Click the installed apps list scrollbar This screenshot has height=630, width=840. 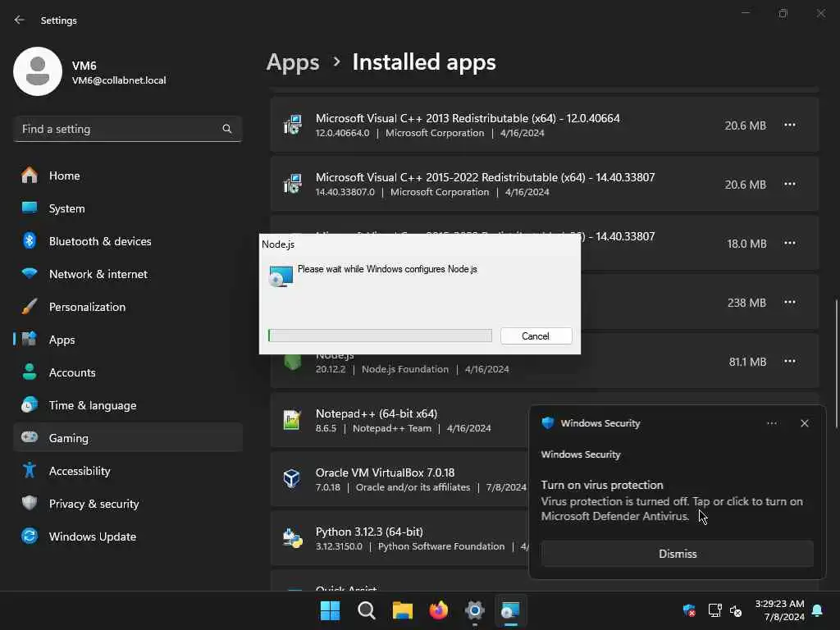tap(836, 364)
